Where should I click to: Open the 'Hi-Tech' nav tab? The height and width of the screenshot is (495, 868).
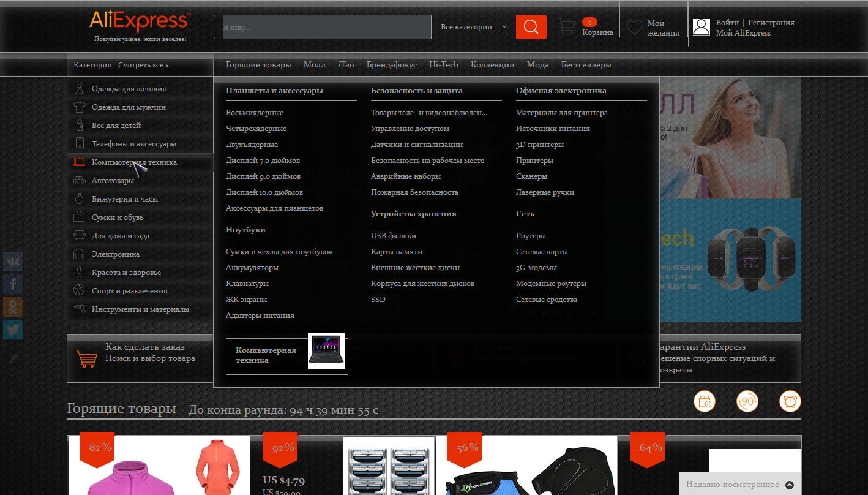click(444, 65)
